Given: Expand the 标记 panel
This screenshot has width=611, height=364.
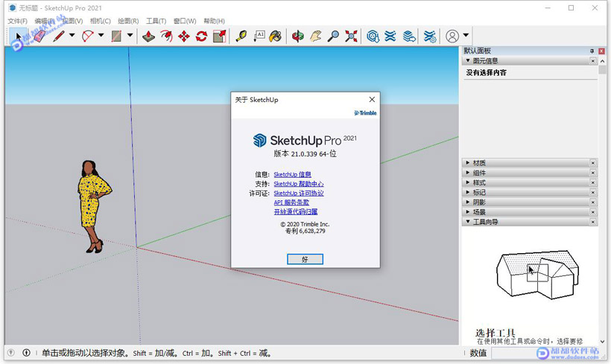Looking at the screenshot, I should pos(468,192).
